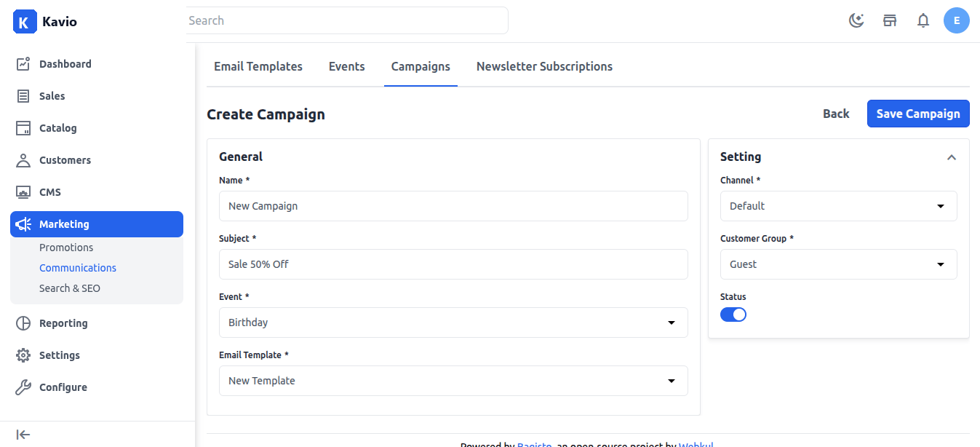Open the user avatar E menu
This screenshot has width=980, height=447.
coord(957,20)
